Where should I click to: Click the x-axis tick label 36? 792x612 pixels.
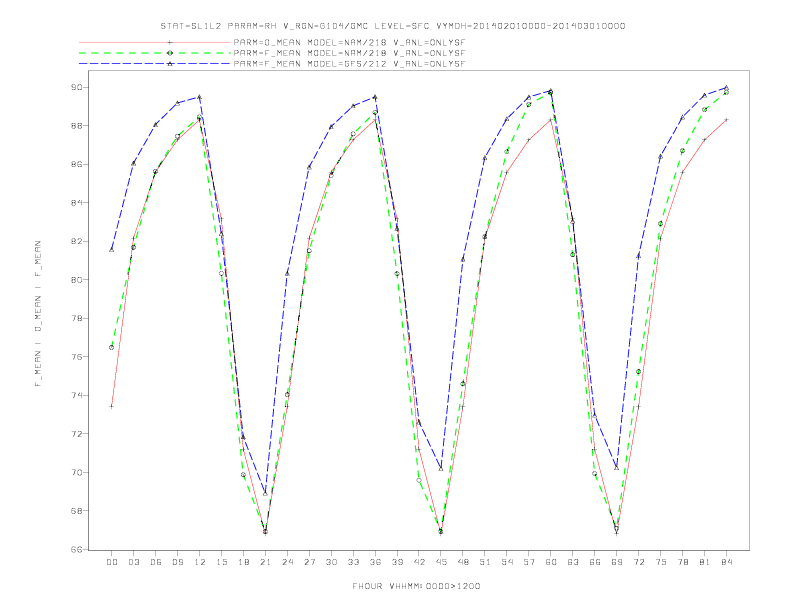375,562
